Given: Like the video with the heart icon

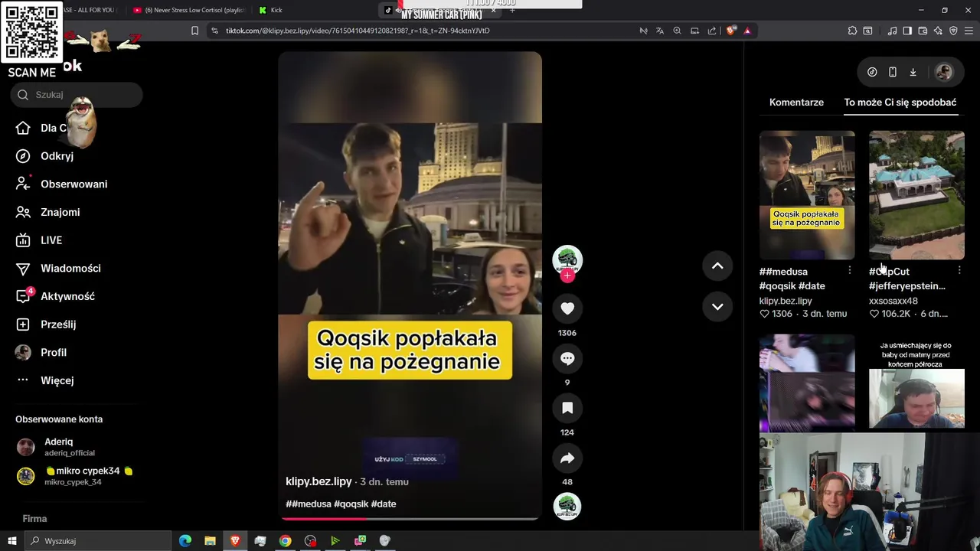Looking at the screenshot, I should tap(567, 308).
